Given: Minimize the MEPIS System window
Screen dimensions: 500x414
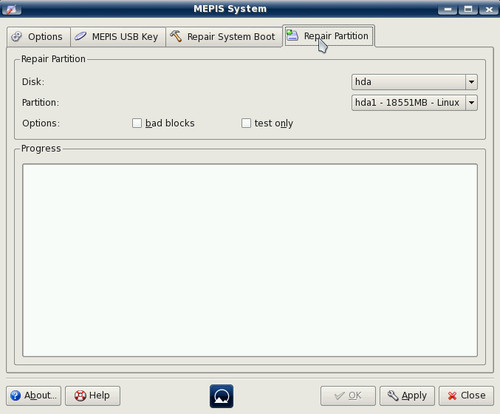Looking at the screenshot, I should [448, 9].
